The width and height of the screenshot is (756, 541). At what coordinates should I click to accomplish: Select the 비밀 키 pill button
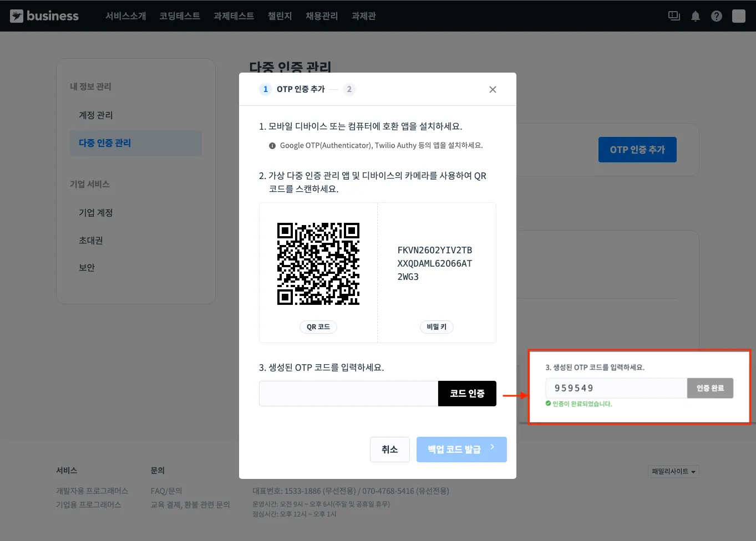[x=437, y=327]
